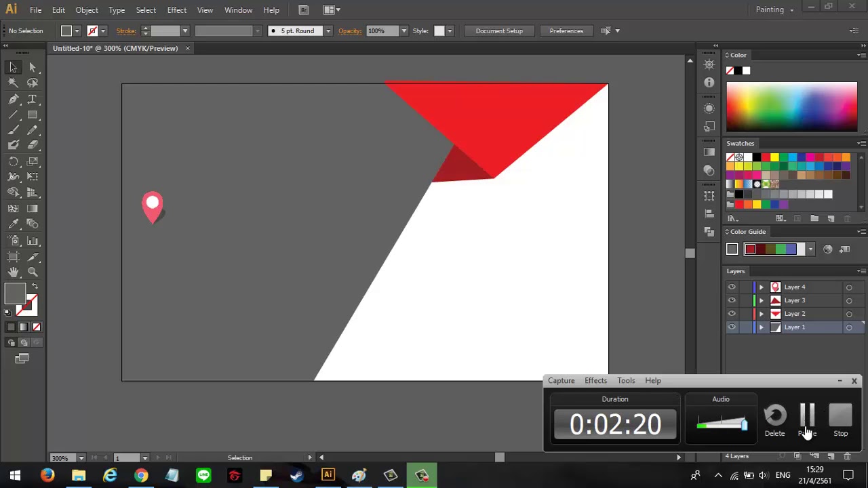Click Layer 4 target circle
Viewport: 868px width, 488px height.
click(849, 287)
